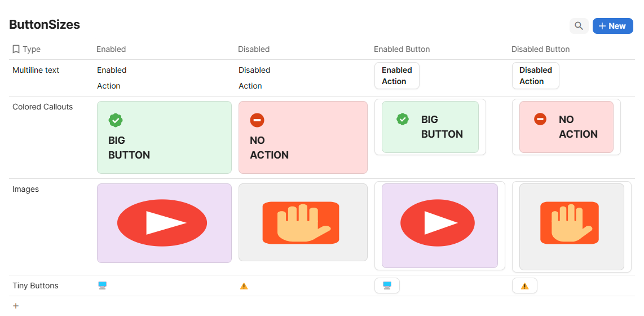Viewport: 644px width, 316px height.
Task: Click the hand stop image in Disabled column
Action: pyautogui.click(x=303, y=222)
